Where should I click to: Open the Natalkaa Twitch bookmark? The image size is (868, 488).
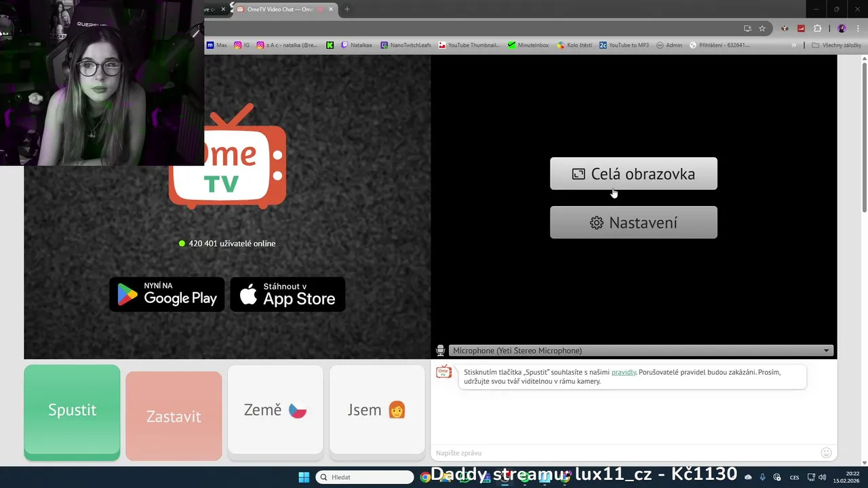point(357,45)
